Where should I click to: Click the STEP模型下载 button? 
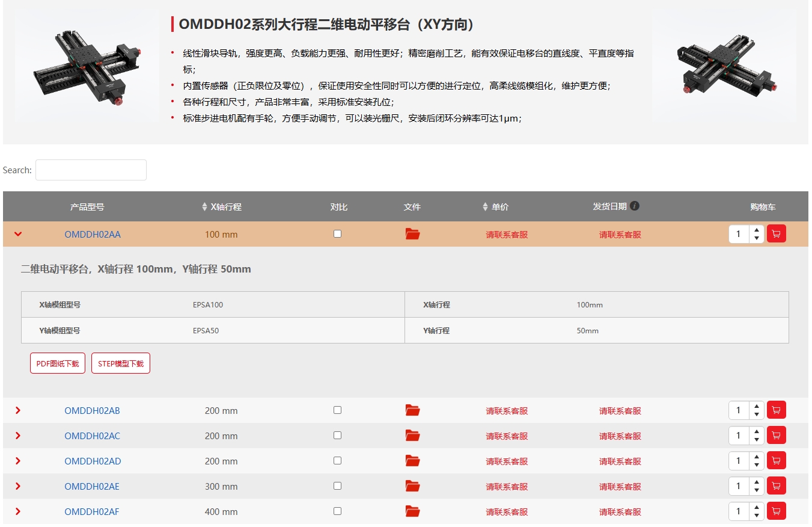tap(121, 363)
